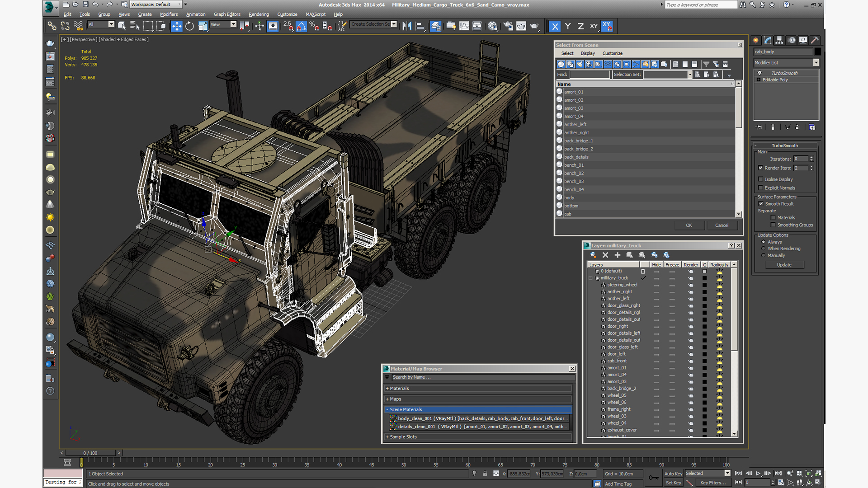Click color swatch of steering_wheel layer row
Image resolution: width=868 pixels, height=488 pixels.
click(x=704, y=285)
